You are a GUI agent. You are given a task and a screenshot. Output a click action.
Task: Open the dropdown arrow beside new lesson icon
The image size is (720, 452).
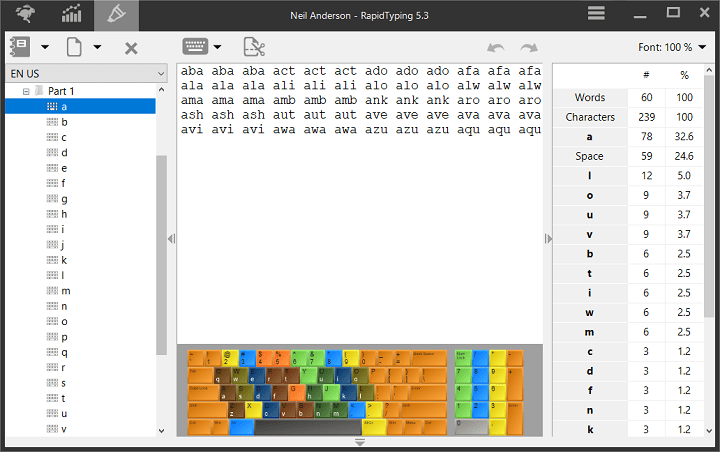pyautogui.click(x=97, y=47)
